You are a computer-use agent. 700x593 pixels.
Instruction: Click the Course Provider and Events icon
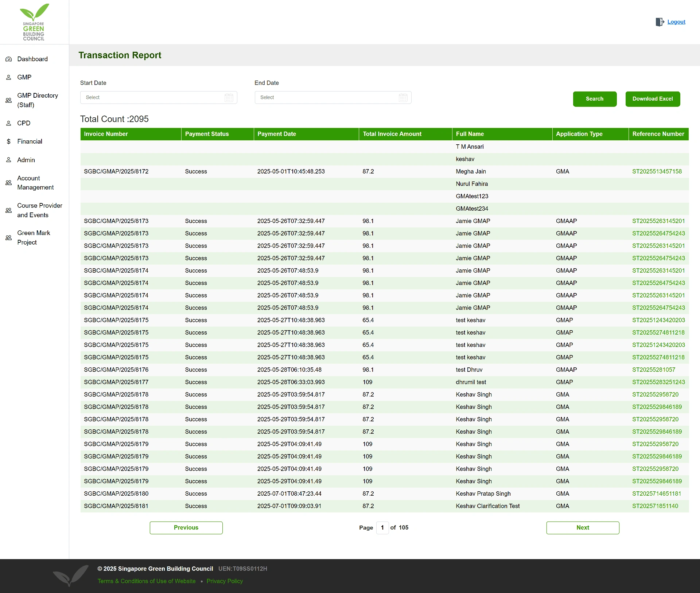pyautogui.click(x=9, y=210)
